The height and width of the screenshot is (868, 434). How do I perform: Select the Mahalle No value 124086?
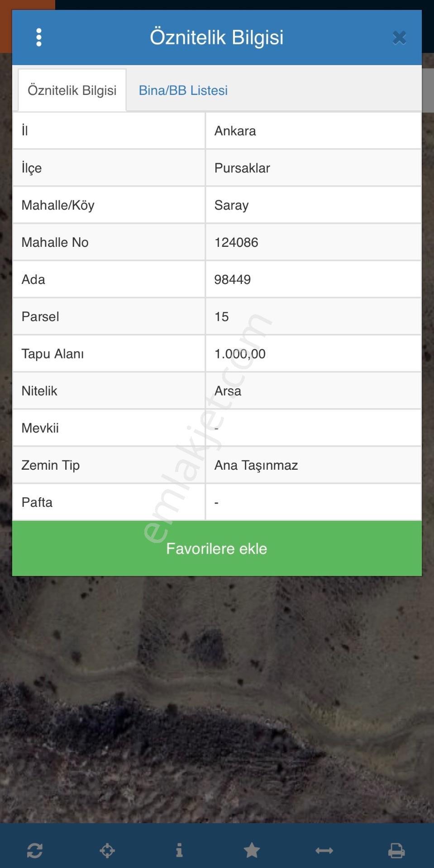pyautogui.click(x=236, y=242)
